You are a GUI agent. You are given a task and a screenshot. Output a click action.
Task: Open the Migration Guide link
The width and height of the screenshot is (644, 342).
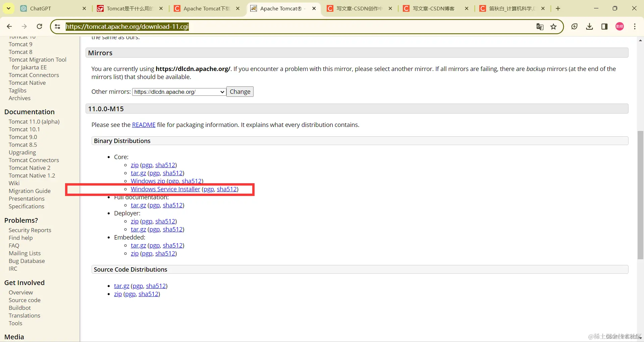pyautogui.click(x=30, y=191)
